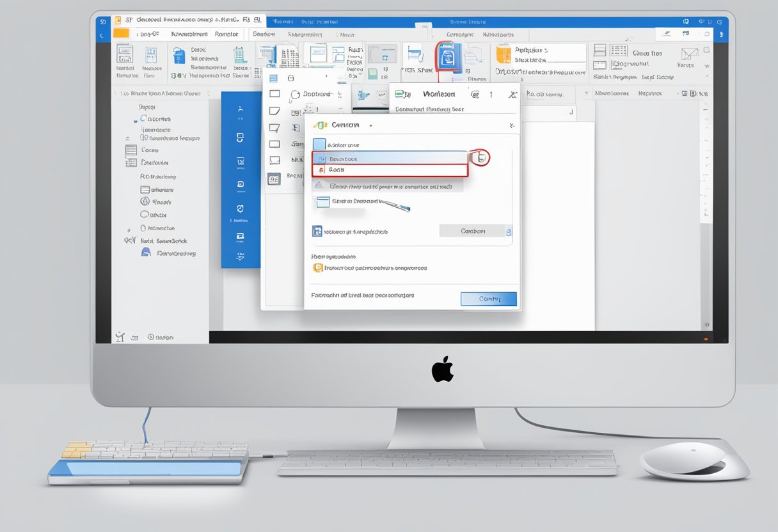Switch to the Ramptoe ribbon tab
778x532 pixels.
(x=226, y=33)
